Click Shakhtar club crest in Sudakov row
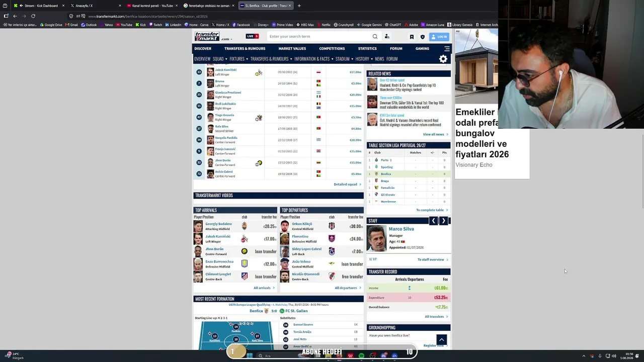The width and height of the screenshot is (644, 362). (245, 226)
